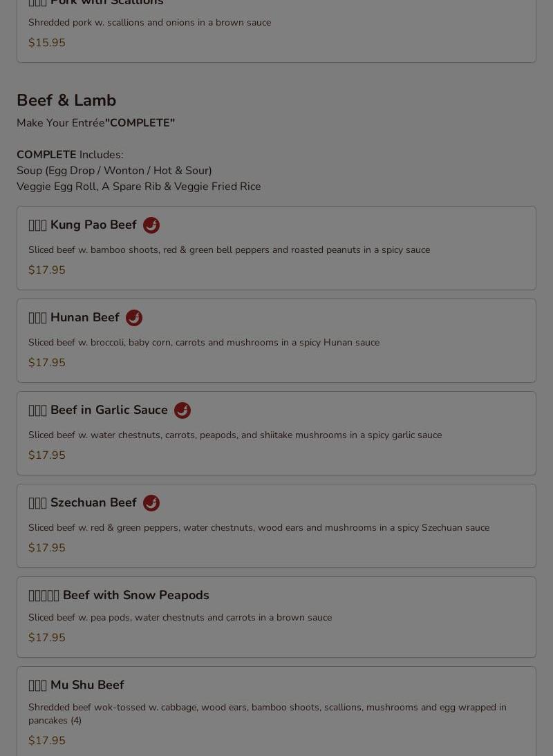Click the Beef in Garlic Sauce description
Screen dimensions: 553x756
tap(235, 435)
